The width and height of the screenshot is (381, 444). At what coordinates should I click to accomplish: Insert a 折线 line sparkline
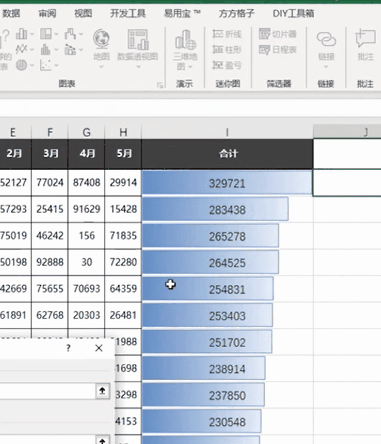tap(227, 34)
